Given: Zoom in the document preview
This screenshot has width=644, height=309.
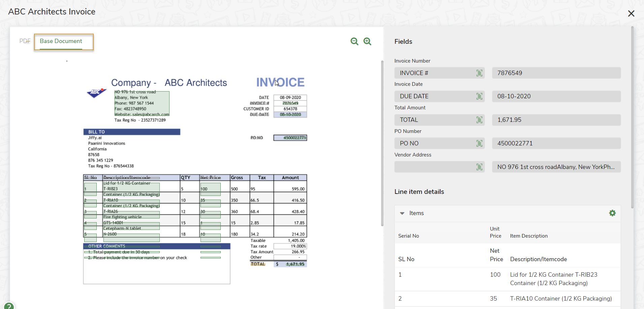Looking at the screenshot, I should coord(367,41).
